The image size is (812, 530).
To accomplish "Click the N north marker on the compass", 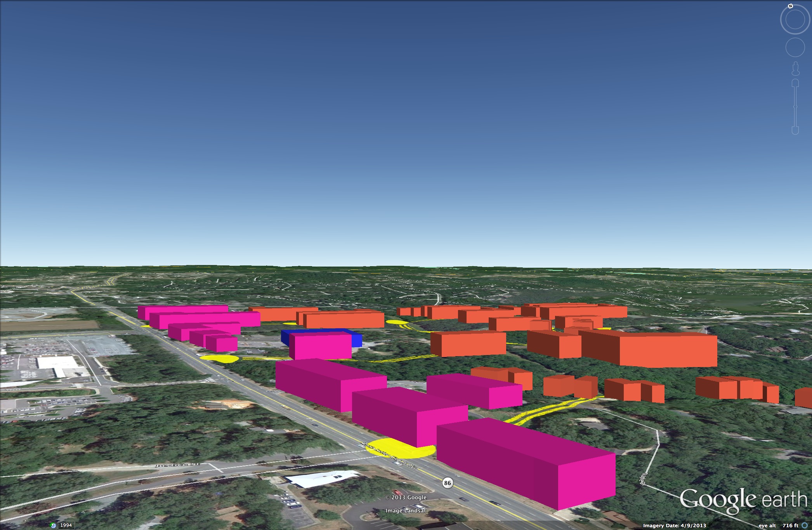I will (x=791, y=6).
